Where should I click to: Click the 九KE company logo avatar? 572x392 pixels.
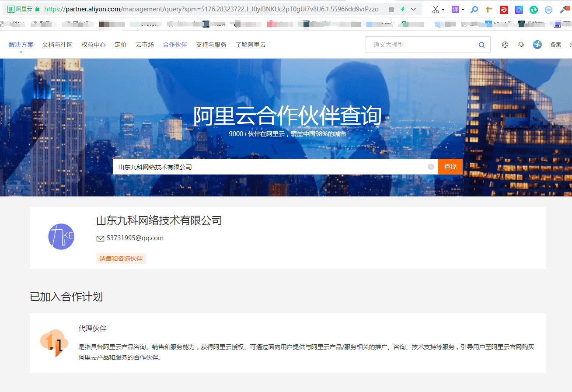(61, 237)
